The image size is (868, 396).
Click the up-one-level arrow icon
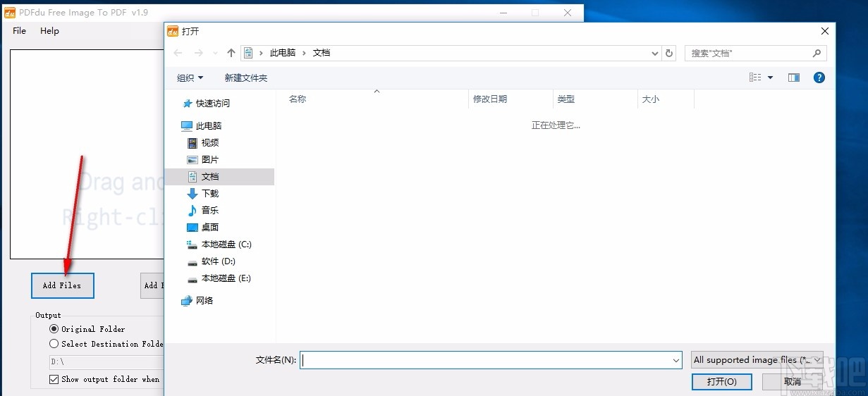click(231, 53)
